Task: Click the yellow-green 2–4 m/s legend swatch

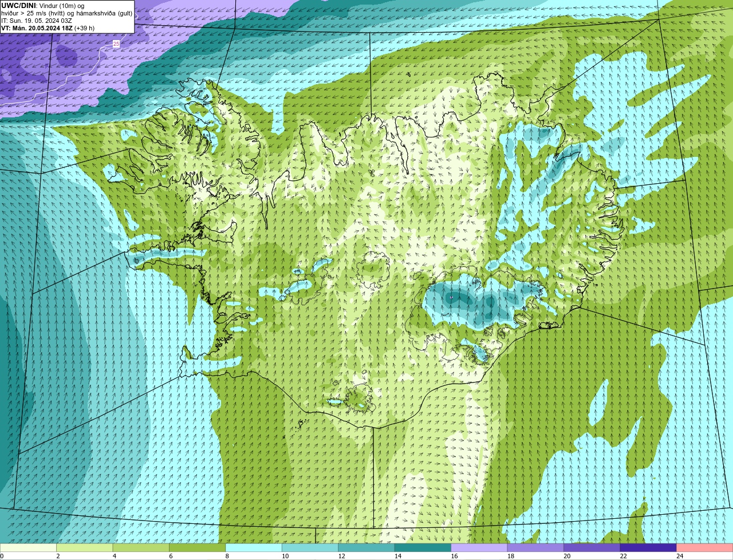Action: 85,548
